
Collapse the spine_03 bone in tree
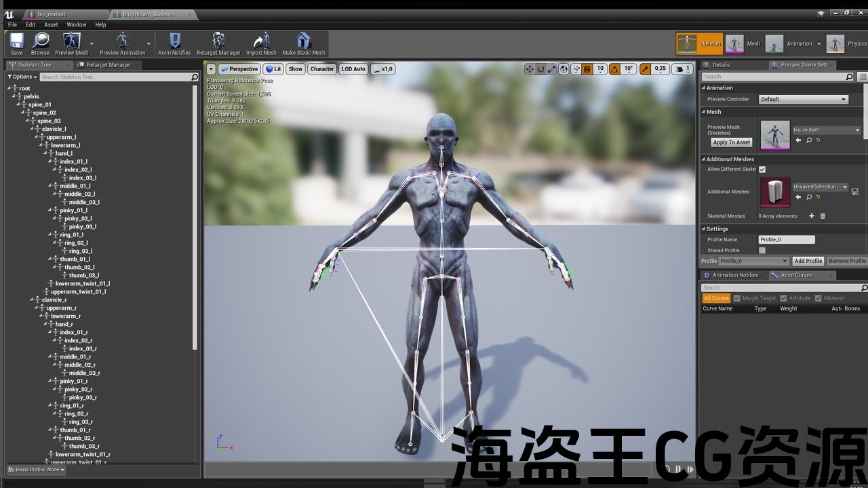tap(32, 121)
